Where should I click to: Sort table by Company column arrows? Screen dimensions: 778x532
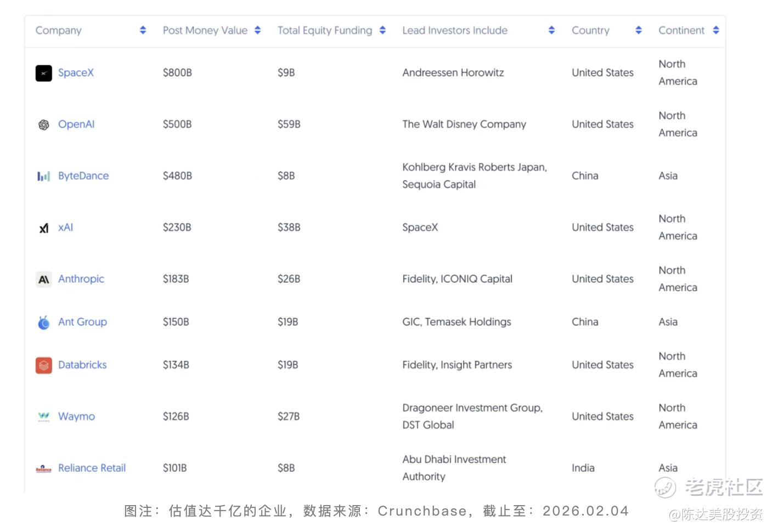point(143,30)
